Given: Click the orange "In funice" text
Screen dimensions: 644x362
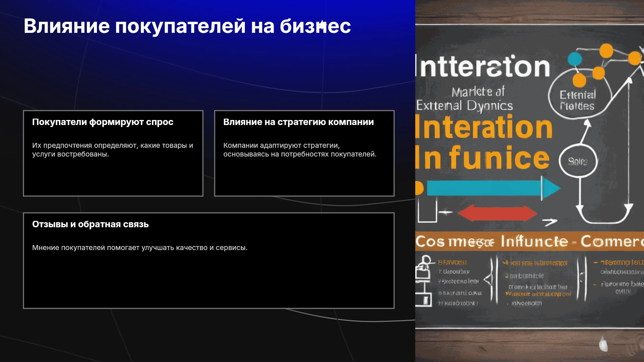Looking at the screenshot, I should coord(482,158).
